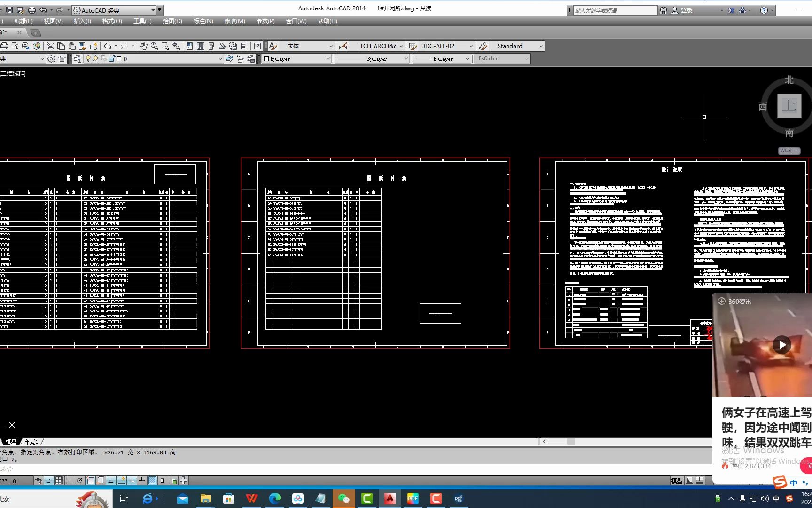This screenshot has height=508, width=812.
Task: Open the Layer Properties Manager icon
Action: (x=78, y=59)
